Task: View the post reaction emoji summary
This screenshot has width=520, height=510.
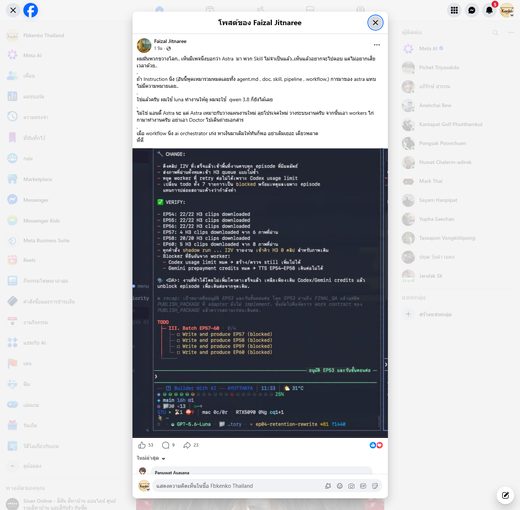Action: point(376,445)
